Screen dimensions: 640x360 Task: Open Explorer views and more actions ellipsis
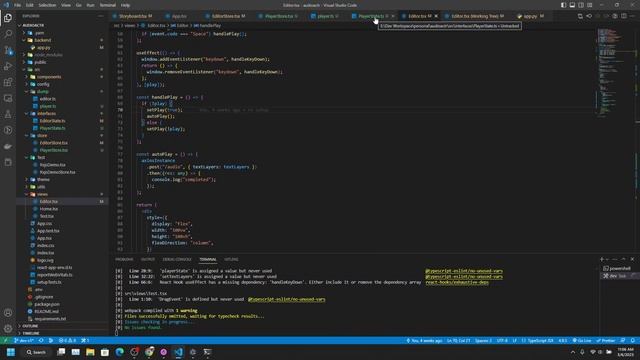point(101,16)
